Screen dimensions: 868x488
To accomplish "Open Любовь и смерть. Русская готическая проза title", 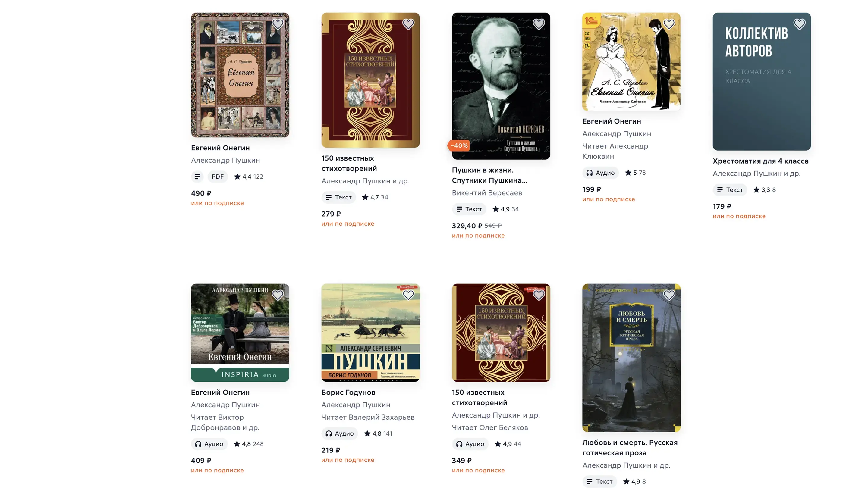I will (630, 448).
